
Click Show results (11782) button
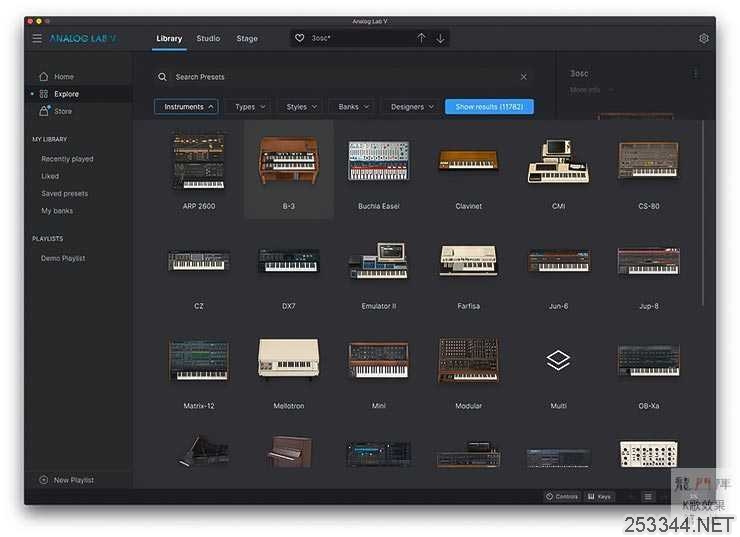click(x=489, y=107)
